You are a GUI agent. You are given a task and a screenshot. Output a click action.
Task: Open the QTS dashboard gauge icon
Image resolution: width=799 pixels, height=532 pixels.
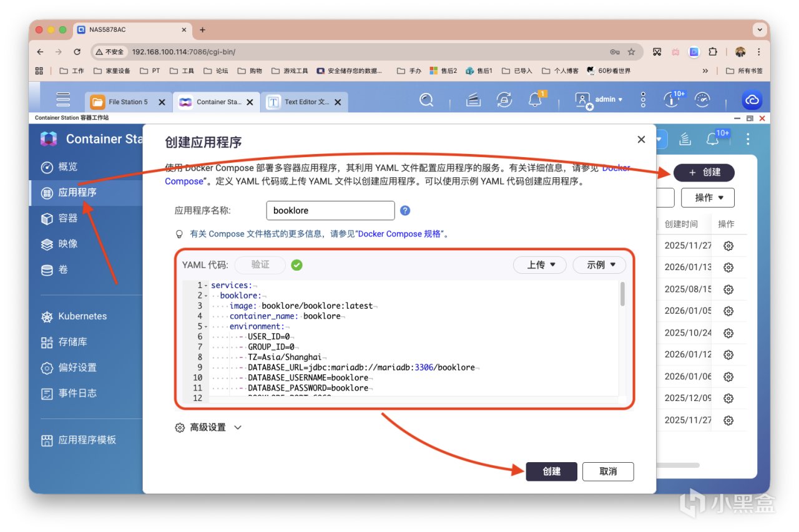click(x=703, y=100)
